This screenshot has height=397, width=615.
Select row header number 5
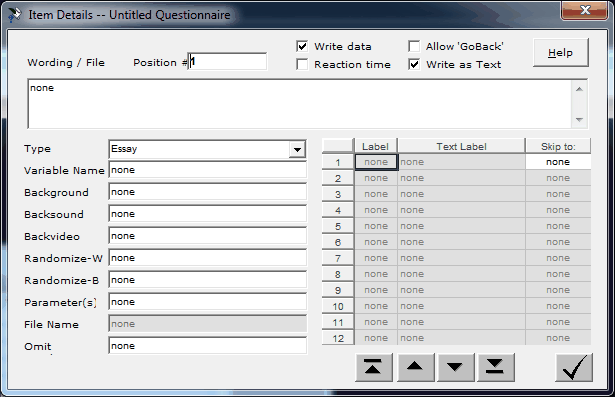(338, 226)
